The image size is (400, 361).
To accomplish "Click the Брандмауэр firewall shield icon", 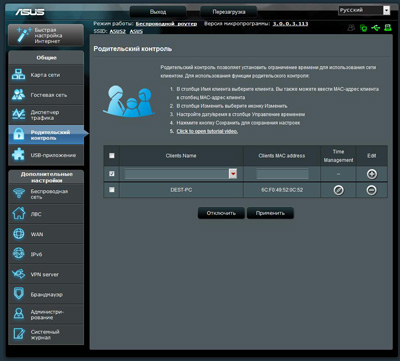I will point(18,294).
